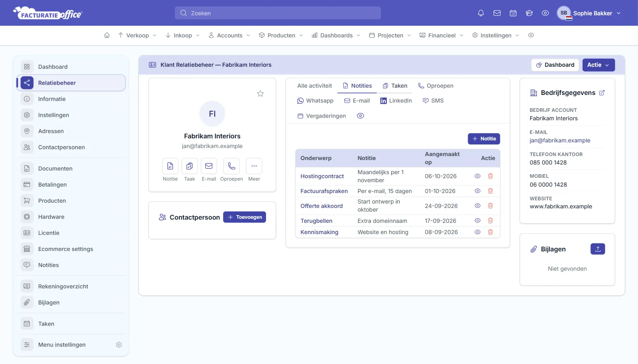
Task: Open Rekeningoverzicht in the sidebar
Action: tap(71, 286)
